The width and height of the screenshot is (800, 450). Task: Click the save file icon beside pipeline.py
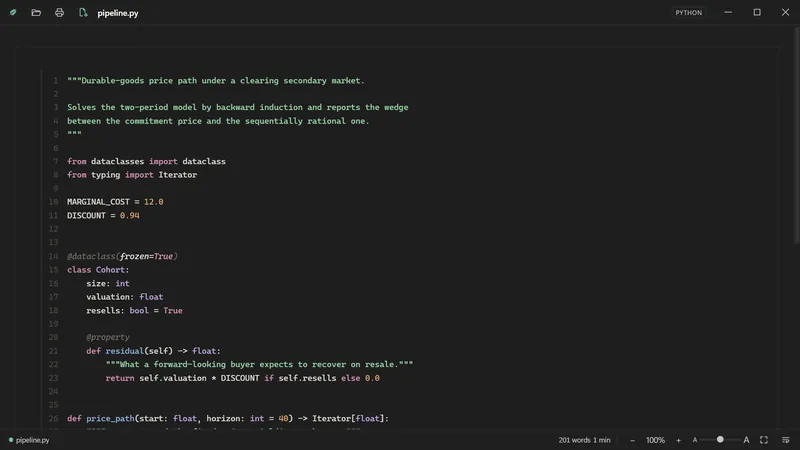83,12
